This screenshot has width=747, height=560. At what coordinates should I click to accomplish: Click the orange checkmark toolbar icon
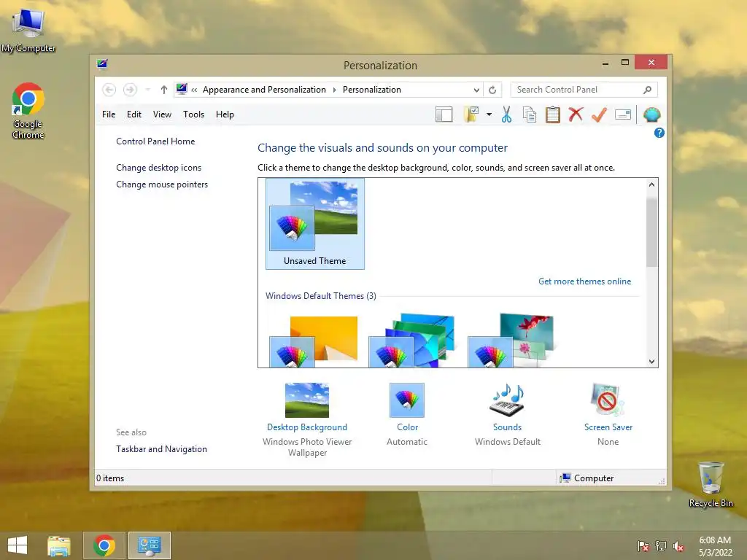(x=600, y=114)
